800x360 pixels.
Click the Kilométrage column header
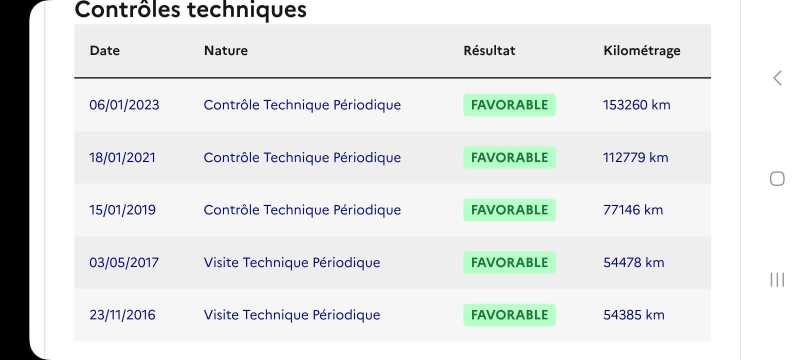(x=642, y=50)
